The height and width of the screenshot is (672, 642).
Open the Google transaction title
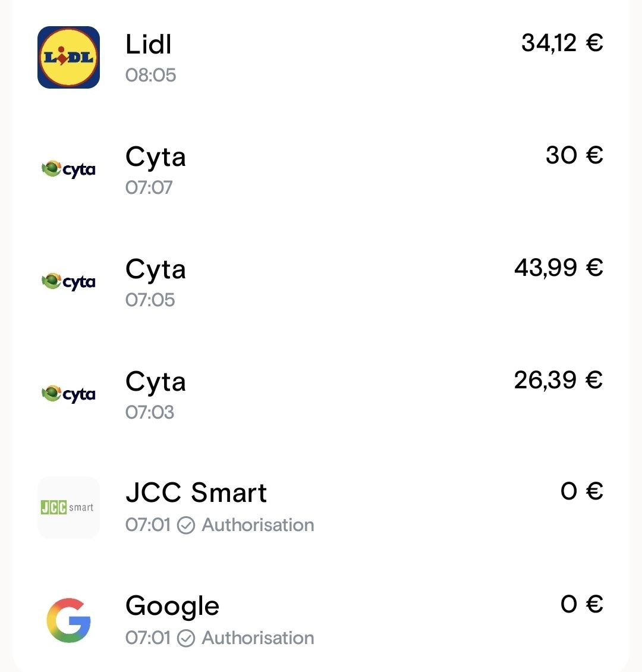[172, 606]
